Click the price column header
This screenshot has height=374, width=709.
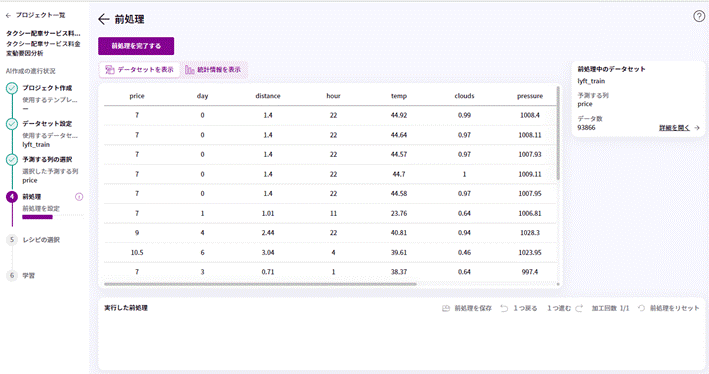pyautogui.click(x=137, y=96)
